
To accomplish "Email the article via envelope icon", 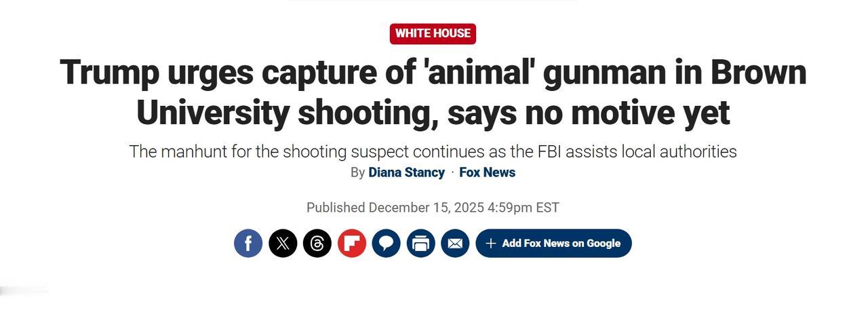I will click(455, 243).
